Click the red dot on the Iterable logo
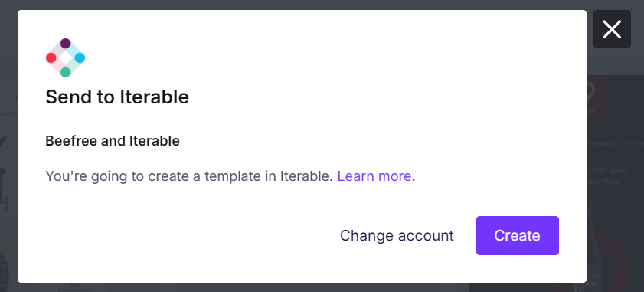The height and width of the screenshot is (292, 644). (51, 57)
